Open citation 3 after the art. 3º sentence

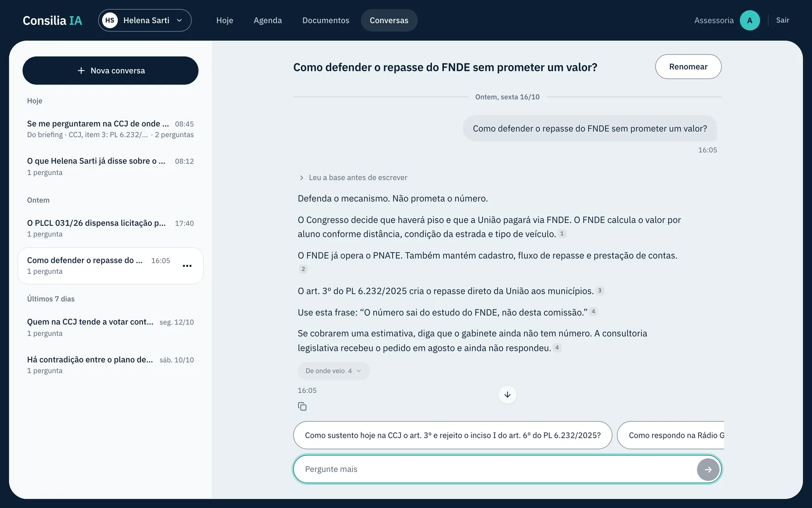click(x=599, y=291)
